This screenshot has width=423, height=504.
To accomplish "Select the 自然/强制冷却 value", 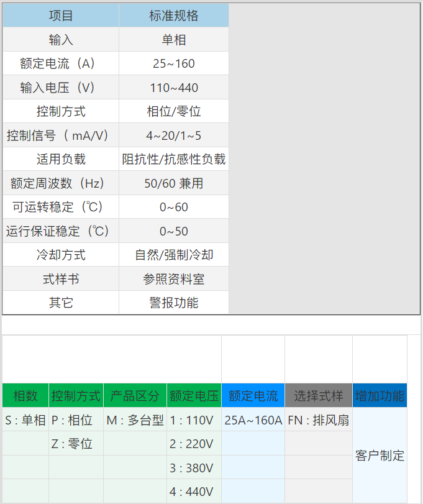I will coord(174,255).
